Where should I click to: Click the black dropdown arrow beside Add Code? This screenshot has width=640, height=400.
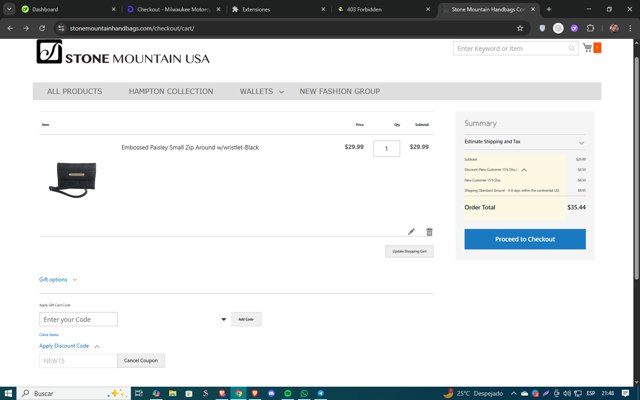(224, 319)
